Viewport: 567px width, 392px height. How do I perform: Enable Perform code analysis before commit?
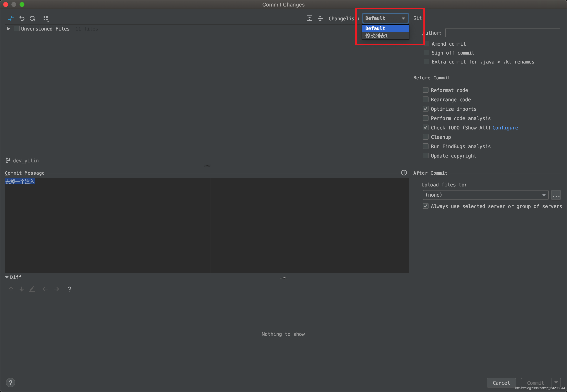(425, 118)
